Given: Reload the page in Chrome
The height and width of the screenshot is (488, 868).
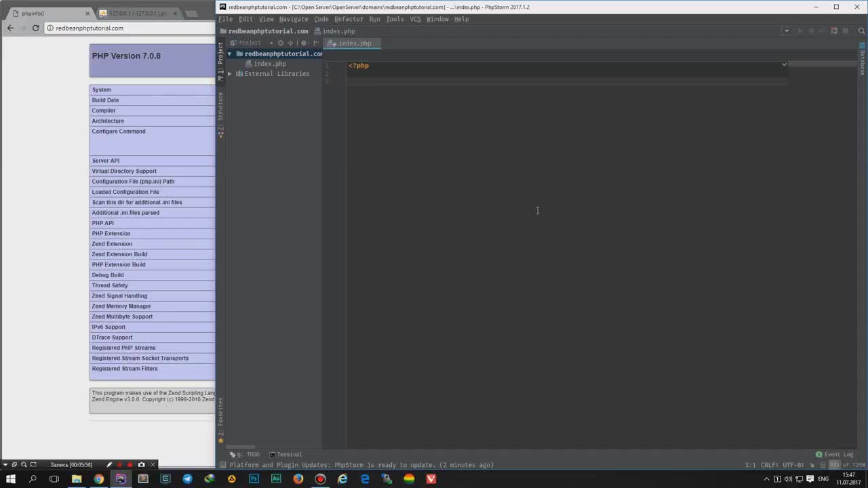Looking at the screenshot, I should click(36, 28).
